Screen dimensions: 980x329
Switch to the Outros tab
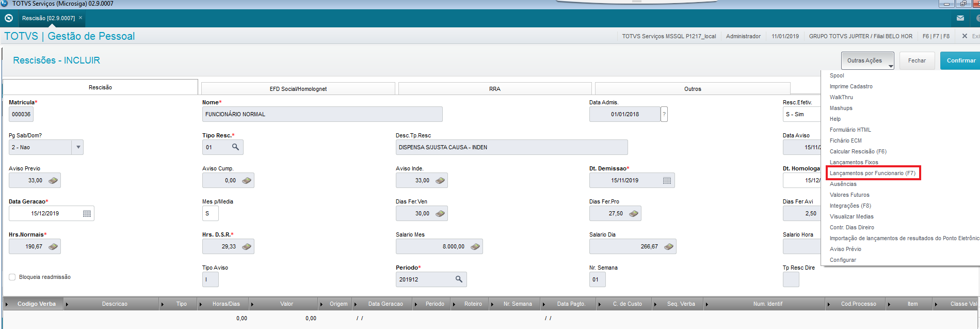pyautogui.click(x=693, y=89)
